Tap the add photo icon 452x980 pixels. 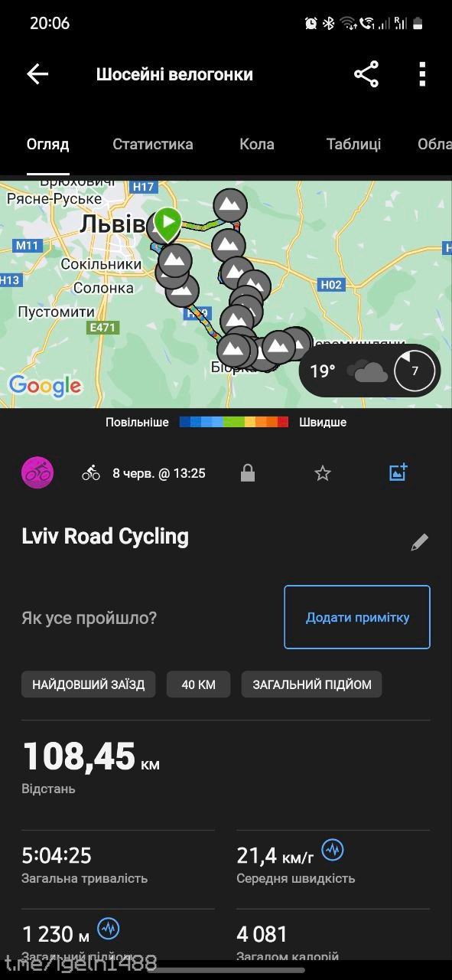pos(398,472)
